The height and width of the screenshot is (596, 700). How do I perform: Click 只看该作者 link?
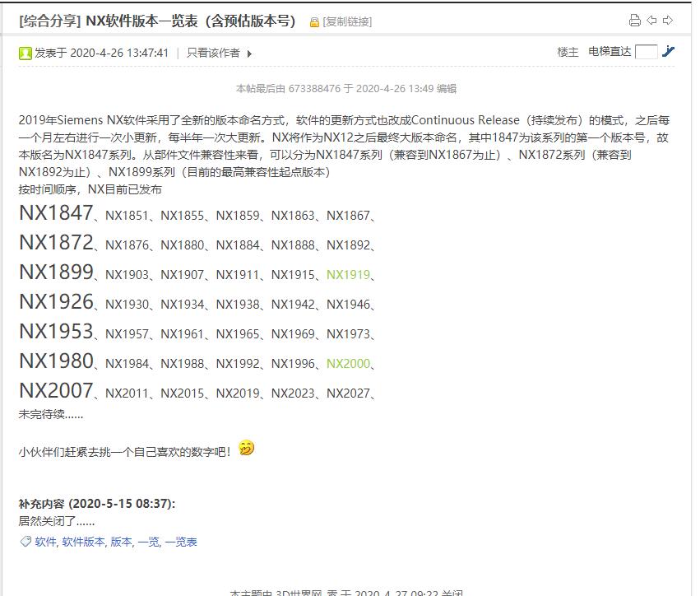pos(213,53)
